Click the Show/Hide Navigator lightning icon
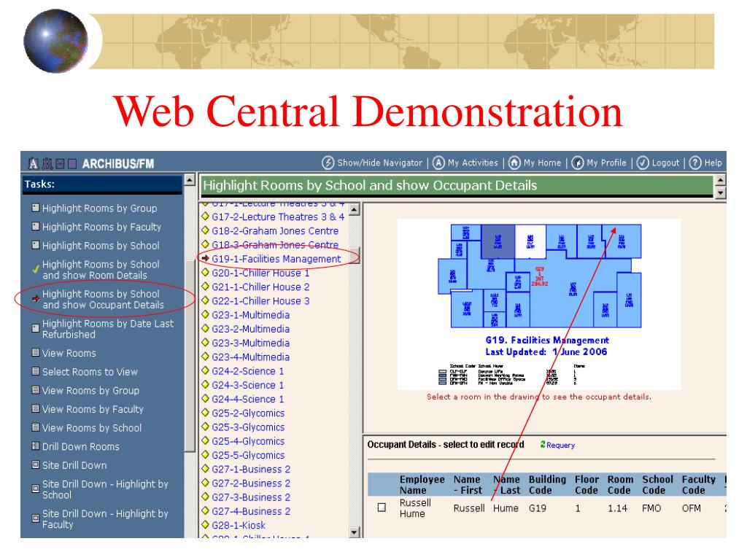 point(328,163)
